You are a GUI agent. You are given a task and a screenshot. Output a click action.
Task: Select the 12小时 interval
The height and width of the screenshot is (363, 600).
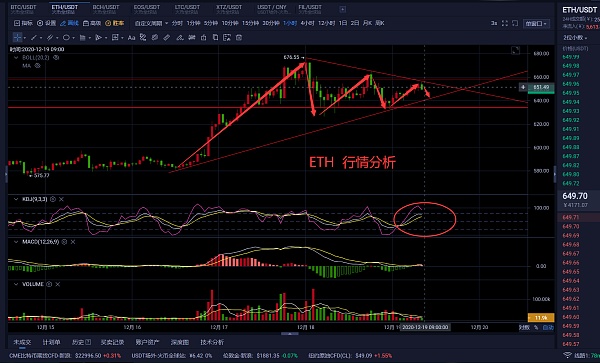coord(326,23)
